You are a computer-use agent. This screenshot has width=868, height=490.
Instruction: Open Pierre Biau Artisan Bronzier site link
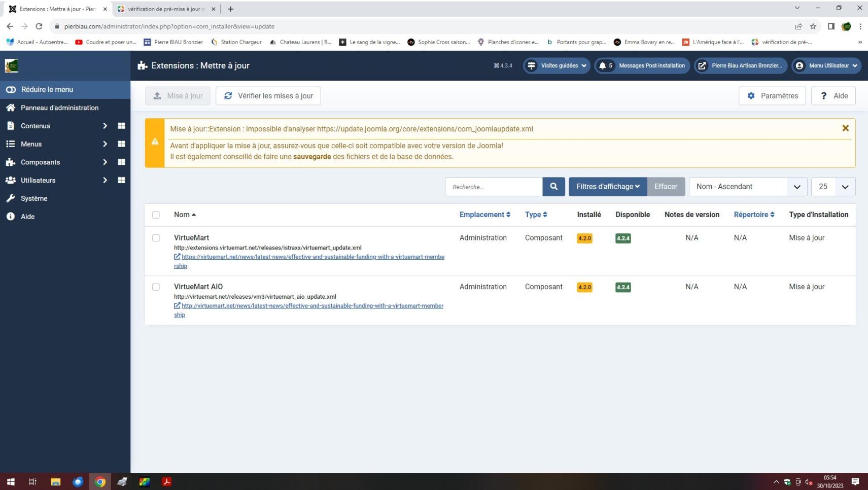coord(741,65)
